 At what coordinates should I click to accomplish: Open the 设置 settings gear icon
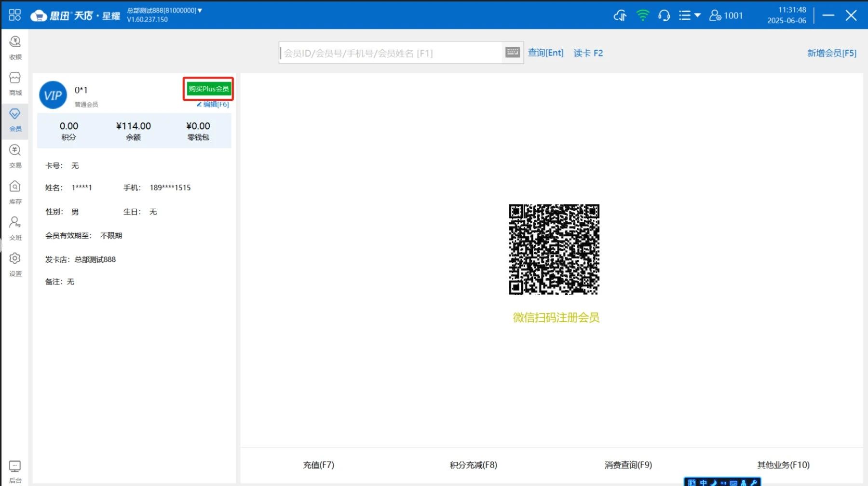(x=15, y=264)
